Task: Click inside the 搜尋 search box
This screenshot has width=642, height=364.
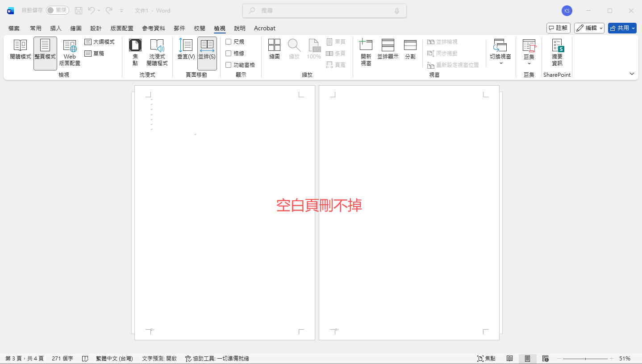Action: pos(324,10)
